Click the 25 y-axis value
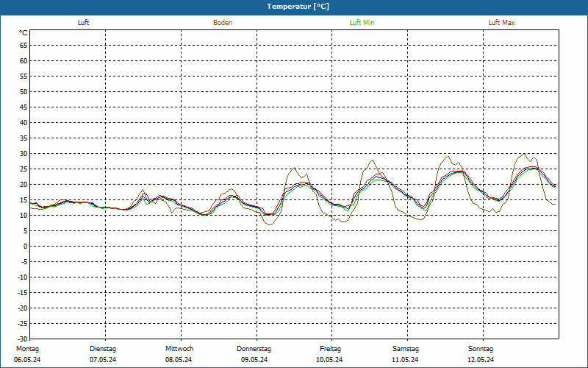 [x=24, y=169]
